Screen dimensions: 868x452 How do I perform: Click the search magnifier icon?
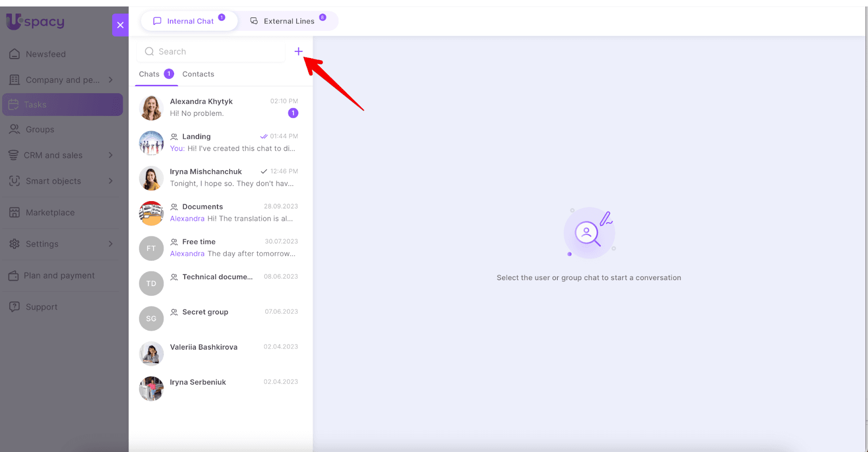tap(149, 51)
